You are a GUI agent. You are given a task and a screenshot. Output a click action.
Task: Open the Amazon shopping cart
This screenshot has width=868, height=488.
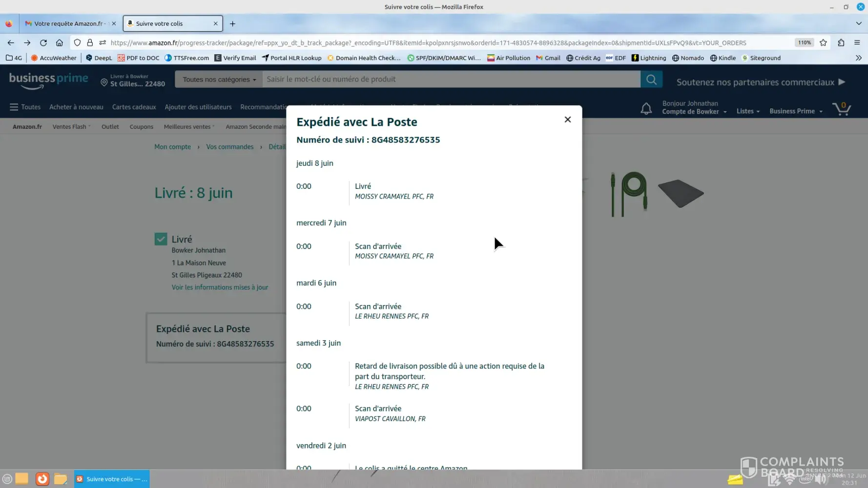(842, 108)
